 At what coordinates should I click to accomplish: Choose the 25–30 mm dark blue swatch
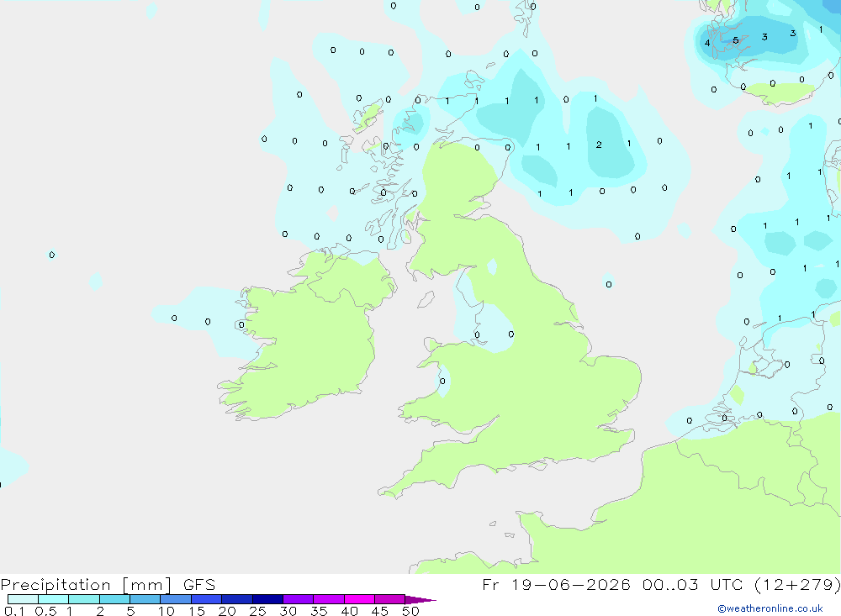tap(267, 599)
